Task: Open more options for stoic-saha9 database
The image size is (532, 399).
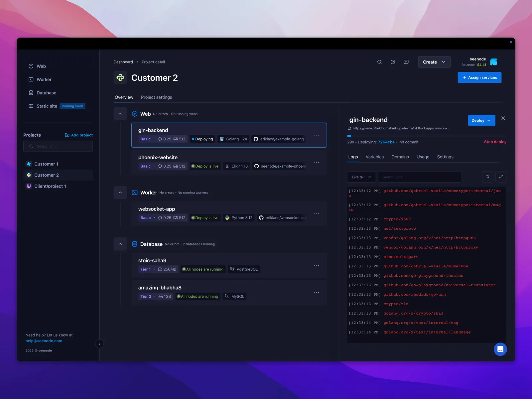Action: click(x=317, y=265)
